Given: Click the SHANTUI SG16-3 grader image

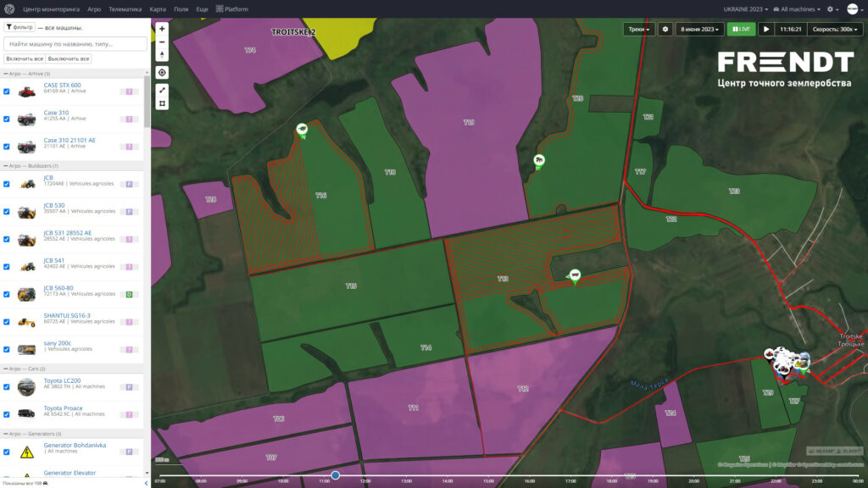Looking at the screenshot, I should click(x=26, y=322).
